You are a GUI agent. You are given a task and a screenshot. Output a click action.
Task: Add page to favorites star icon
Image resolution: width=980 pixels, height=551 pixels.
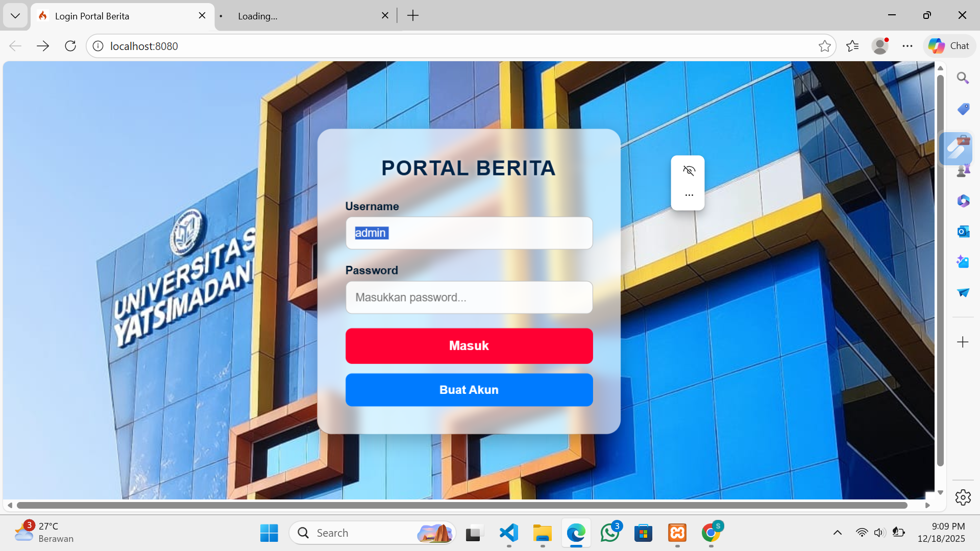pyautogui.click(x=824, y=46)
